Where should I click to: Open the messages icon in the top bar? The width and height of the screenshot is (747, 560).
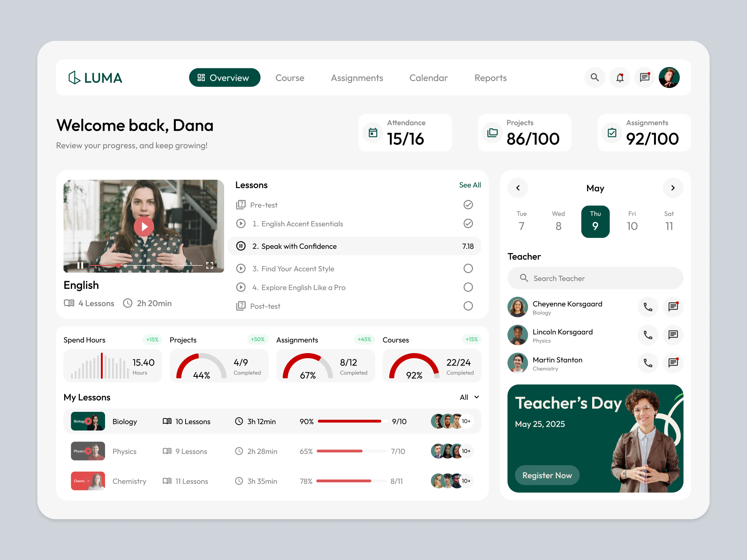click(x=644, y=77)
